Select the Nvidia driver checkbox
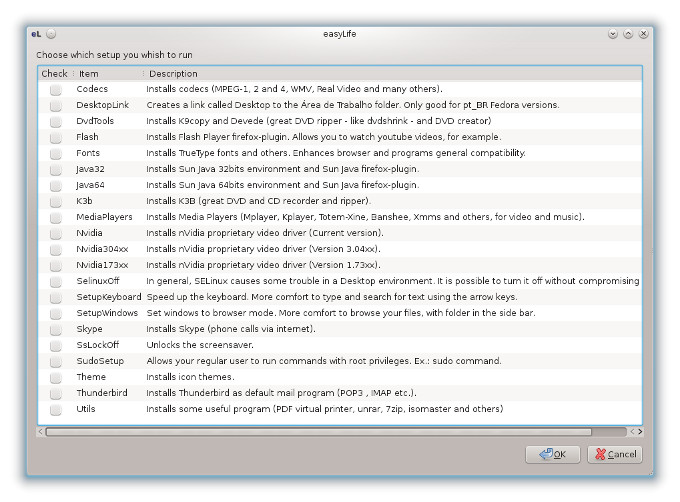 [56, 233]
